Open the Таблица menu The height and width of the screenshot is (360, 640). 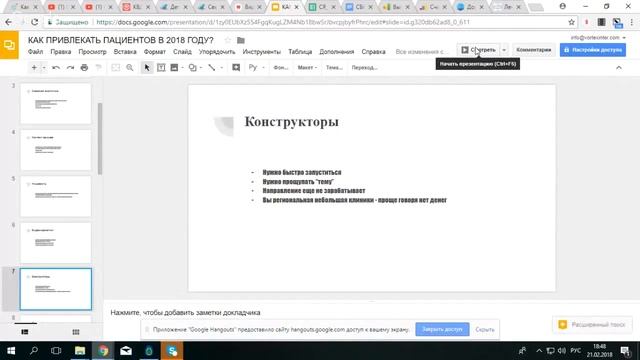[x=300, y=52]
